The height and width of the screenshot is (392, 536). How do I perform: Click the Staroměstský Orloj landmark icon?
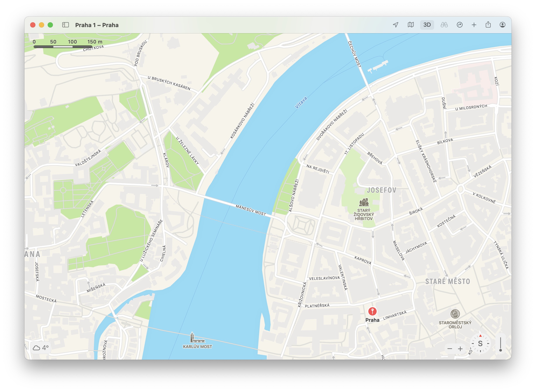455,314
